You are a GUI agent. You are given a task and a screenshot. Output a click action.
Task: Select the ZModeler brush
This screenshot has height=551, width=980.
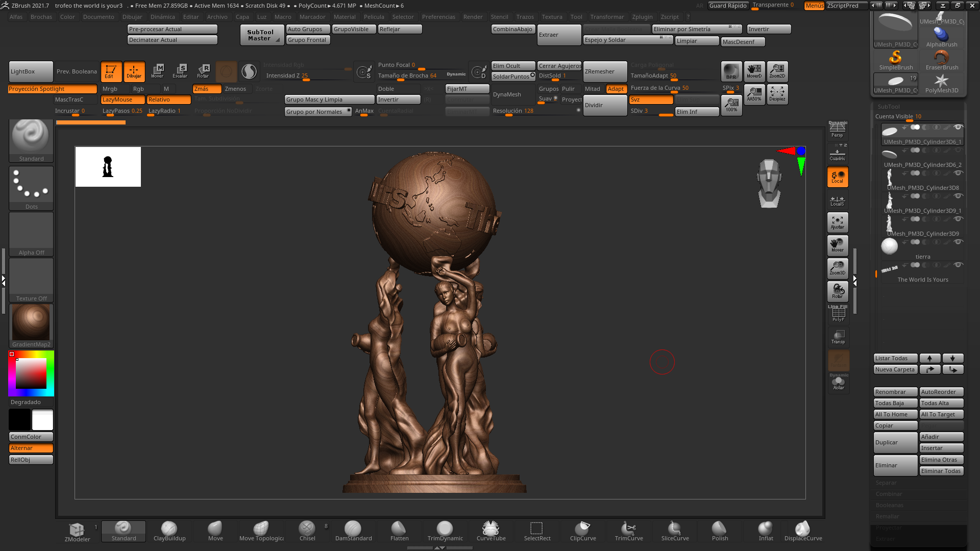77,531
